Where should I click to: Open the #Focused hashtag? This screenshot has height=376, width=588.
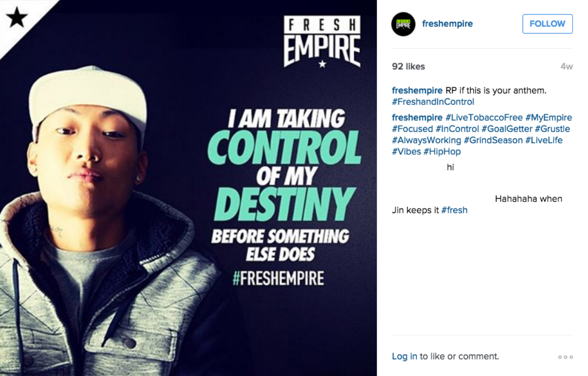(x=412, y=129)
